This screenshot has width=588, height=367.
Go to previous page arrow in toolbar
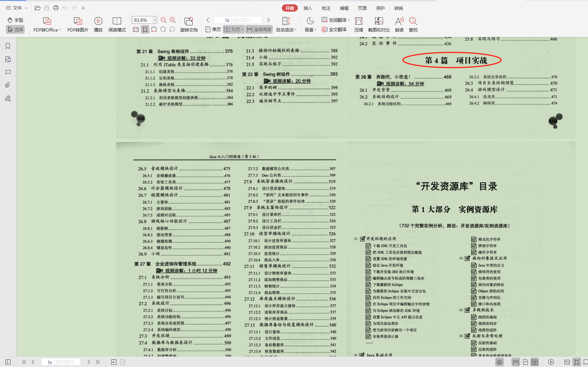pos(208,20)
